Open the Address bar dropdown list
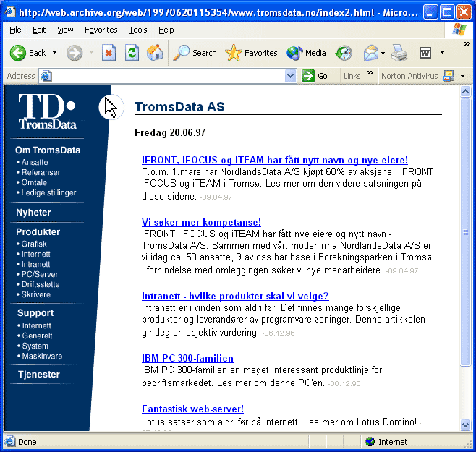The image size is (476, 452). 291,76
